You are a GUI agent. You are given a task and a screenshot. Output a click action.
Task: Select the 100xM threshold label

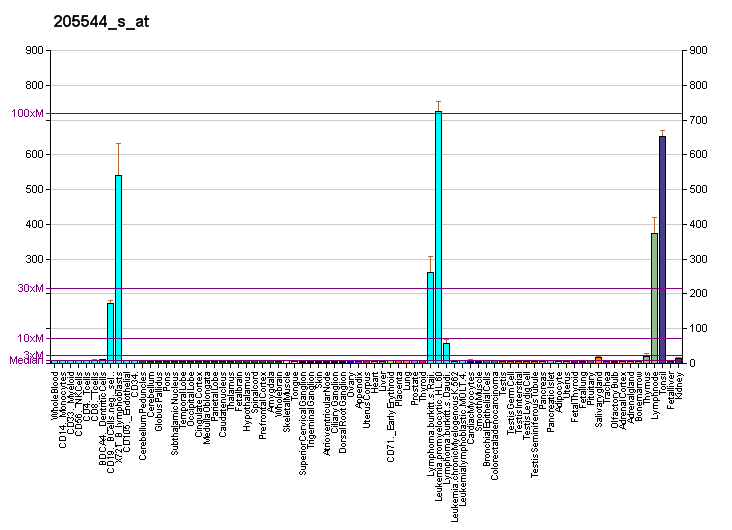(x=28, y=113)
